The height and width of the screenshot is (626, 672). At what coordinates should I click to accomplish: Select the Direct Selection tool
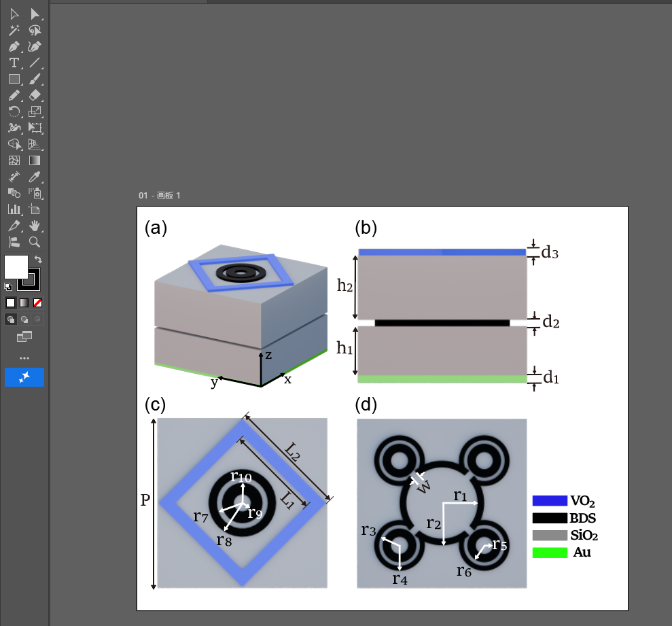click(x=35, y=14)
